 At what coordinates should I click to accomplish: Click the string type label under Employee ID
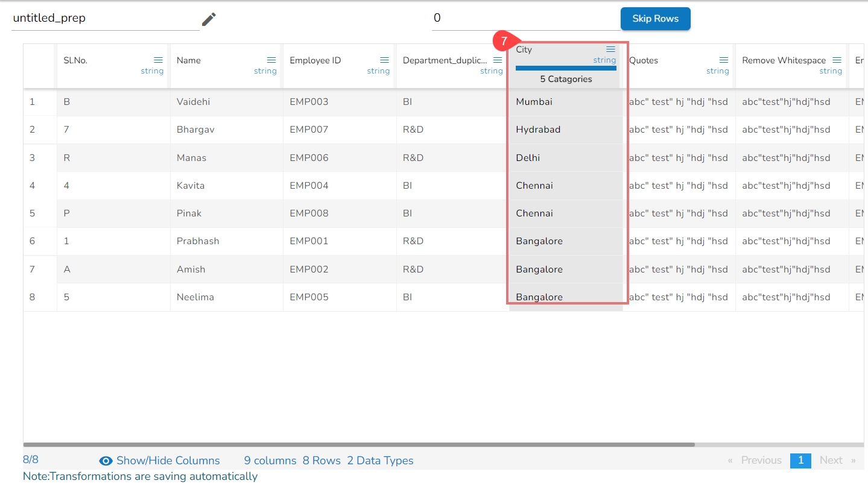pyautogui.click(x=378, y=71)
